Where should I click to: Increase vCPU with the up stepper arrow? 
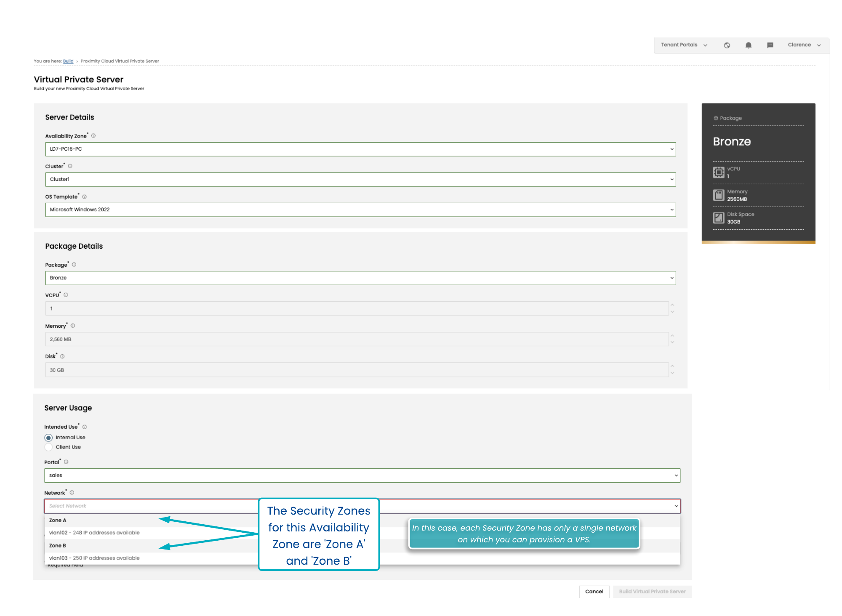tap(672, 305)
